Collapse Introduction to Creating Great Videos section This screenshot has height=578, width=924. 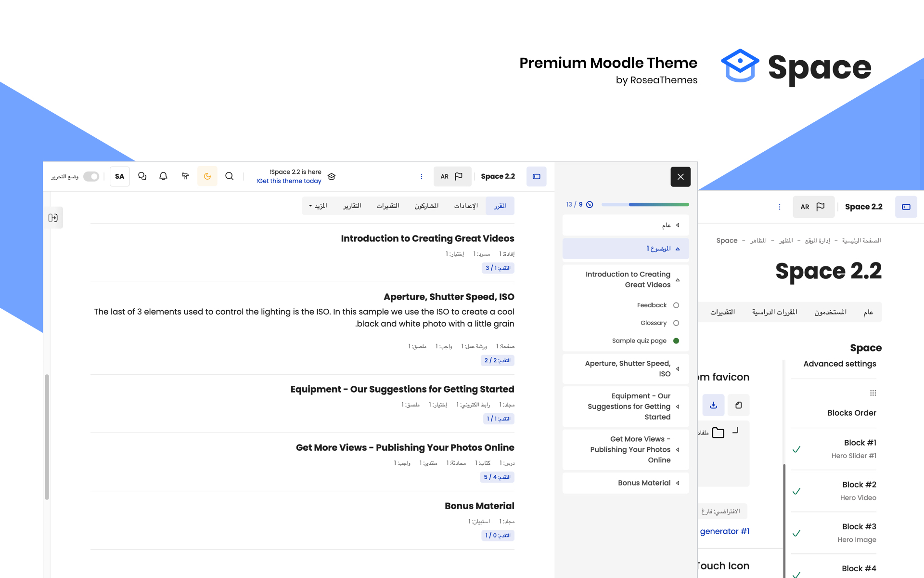678,280
